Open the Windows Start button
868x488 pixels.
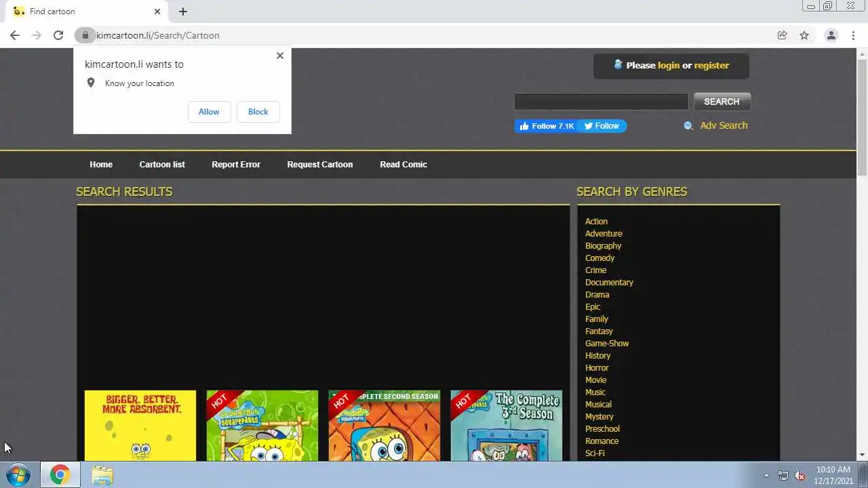[x=18, y=475]
